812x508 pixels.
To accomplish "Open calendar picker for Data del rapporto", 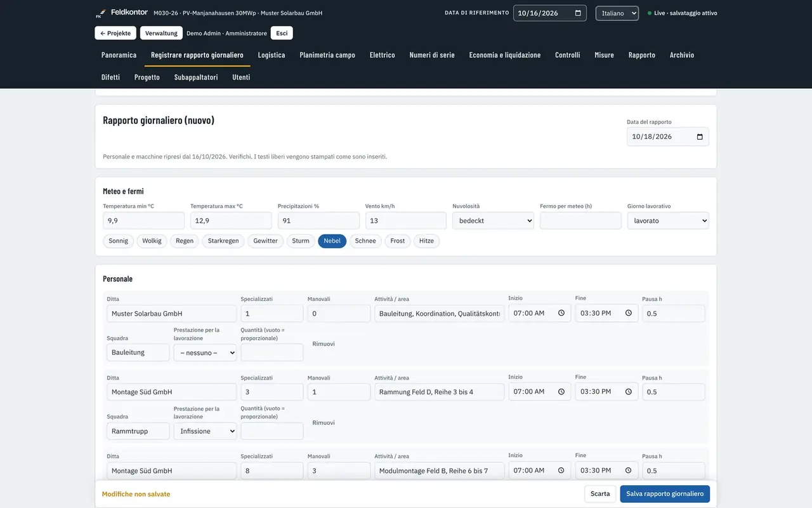I will [x=700, y=137].
